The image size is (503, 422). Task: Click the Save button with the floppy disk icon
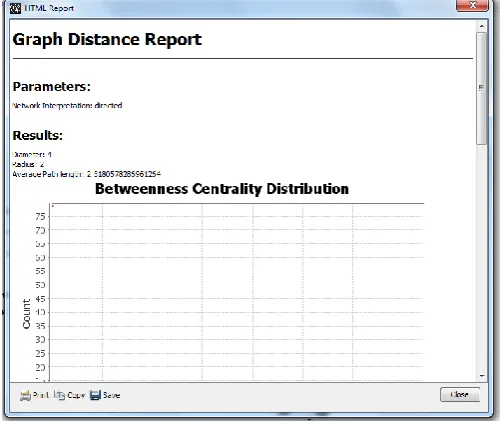click(x=105, y=395)
